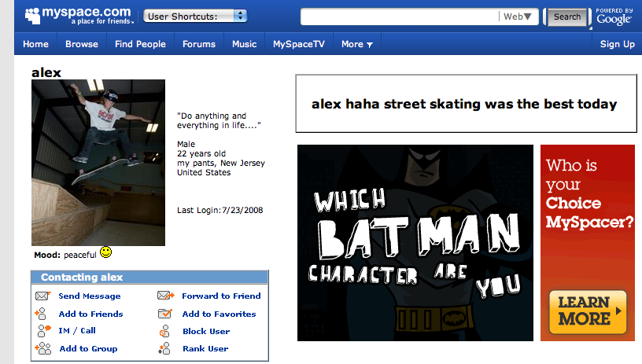The height and width of the screenshot is (364, 642).
Task: Click the Forward to Friend icon
Action: tap(165, 296)
